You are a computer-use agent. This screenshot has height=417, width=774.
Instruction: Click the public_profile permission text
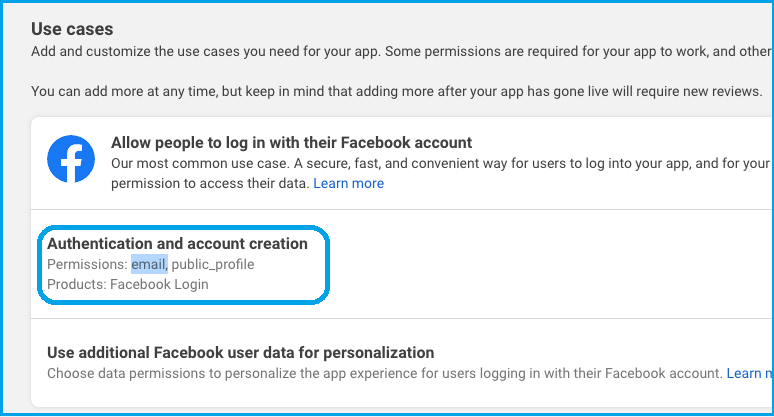pyautogui.click(x=213, y=265)
